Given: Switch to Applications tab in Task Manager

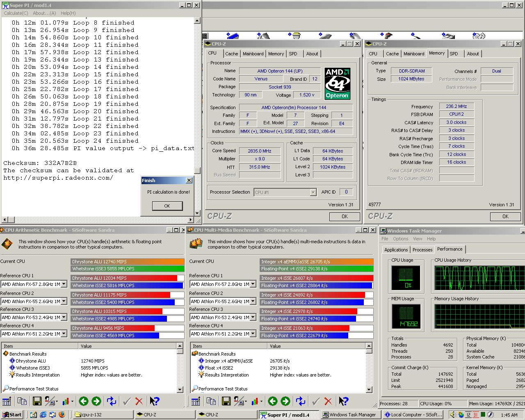Looking at the screenshot, I should (396, 250).
